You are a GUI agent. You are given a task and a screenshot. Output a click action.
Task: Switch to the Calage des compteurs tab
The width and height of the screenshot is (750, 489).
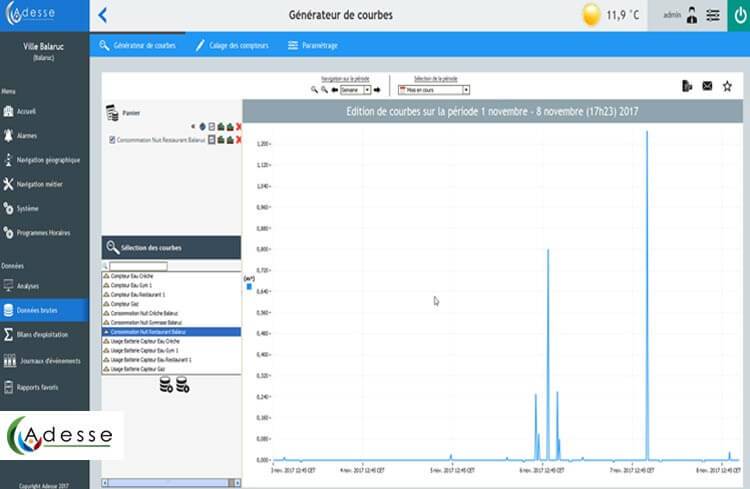tap(232, 45)
